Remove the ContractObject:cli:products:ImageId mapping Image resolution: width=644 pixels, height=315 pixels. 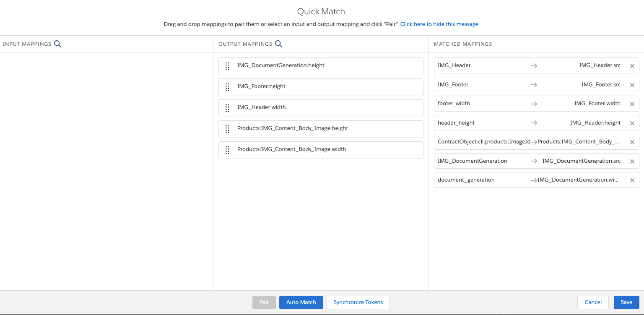point(632,142)
